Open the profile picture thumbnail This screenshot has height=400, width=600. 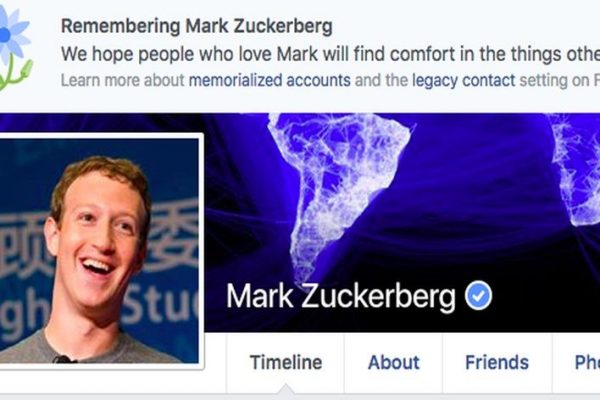click(99, 251)
